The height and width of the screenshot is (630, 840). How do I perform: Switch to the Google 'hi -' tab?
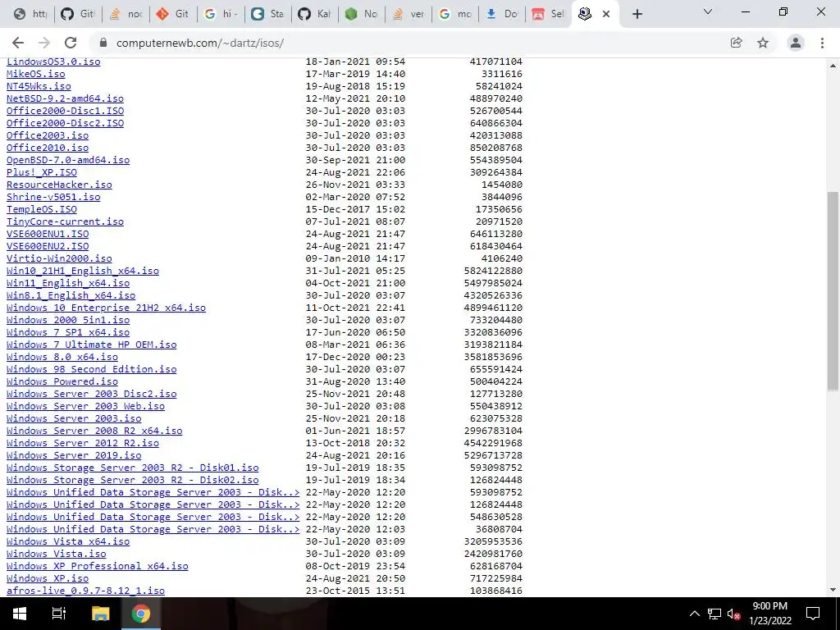coord(221,14)
